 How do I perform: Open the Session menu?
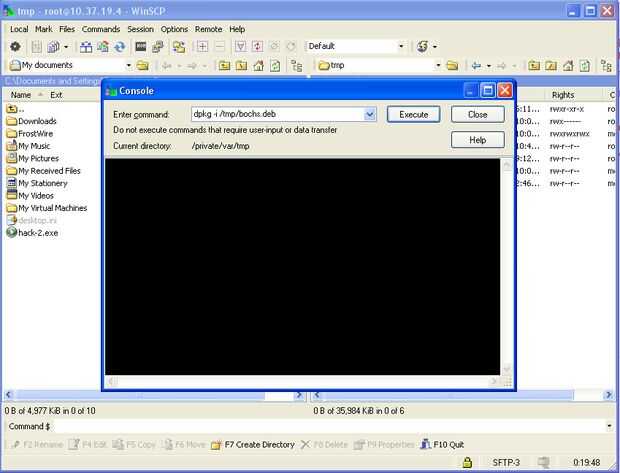pyautogui.click(x=140, y=29)
